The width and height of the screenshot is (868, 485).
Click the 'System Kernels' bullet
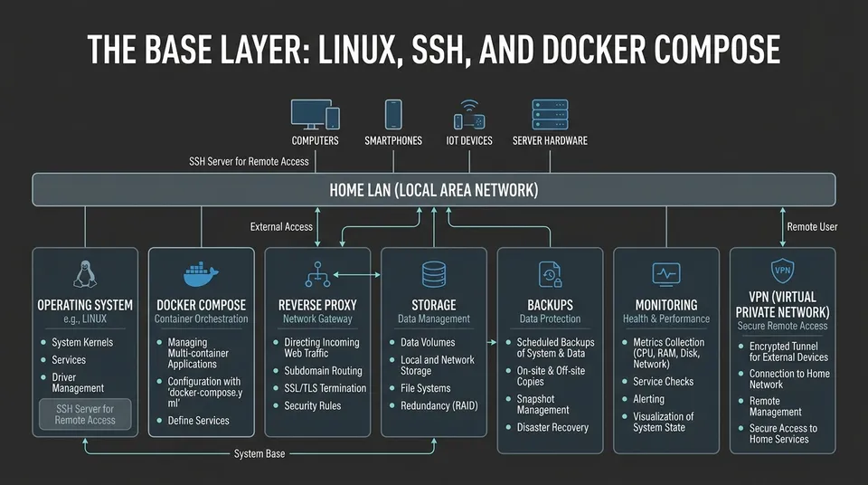coord(82,343)
